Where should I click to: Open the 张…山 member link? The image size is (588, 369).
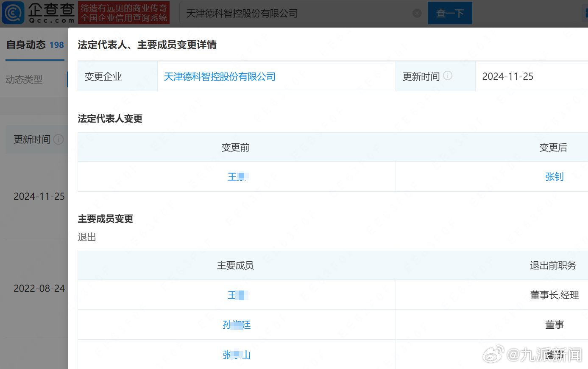[x=237, y=355]
